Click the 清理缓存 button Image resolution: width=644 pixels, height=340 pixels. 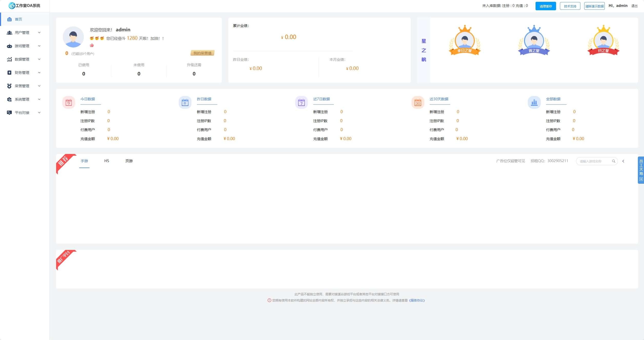point(546,6)
